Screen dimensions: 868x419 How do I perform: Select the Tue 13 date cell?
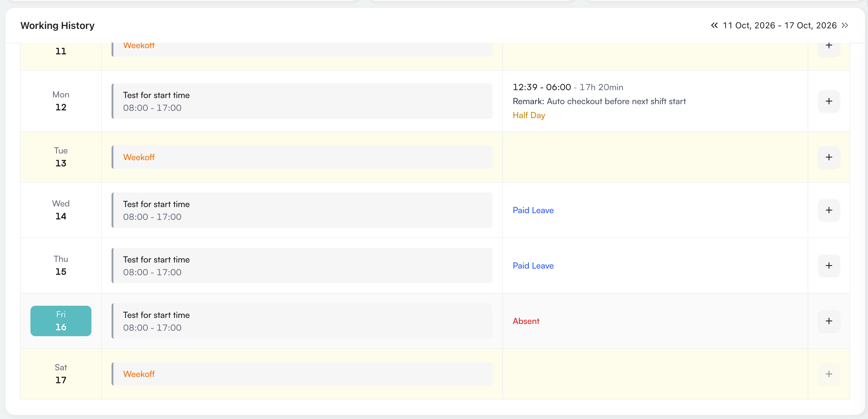click(61, 157)
